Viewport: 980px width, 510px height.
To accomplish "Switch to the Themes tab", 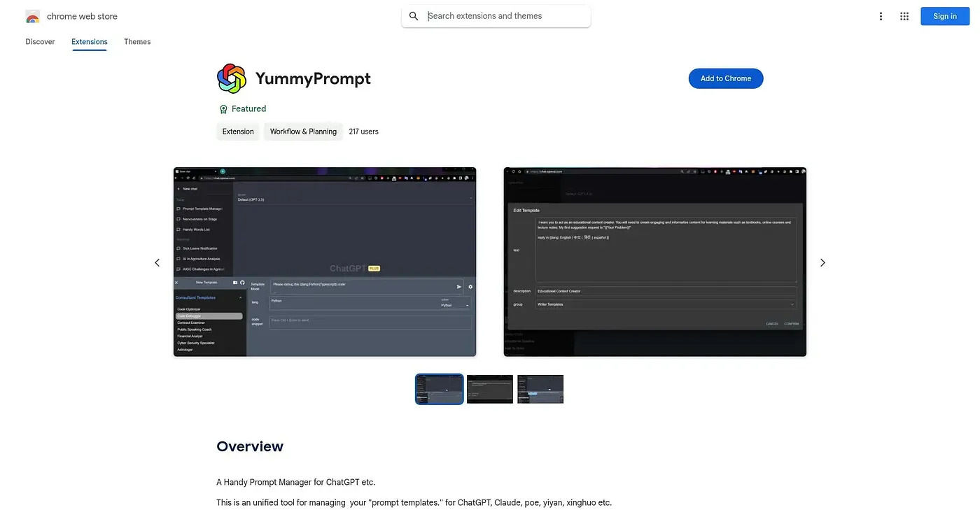I will click(137, 42).
